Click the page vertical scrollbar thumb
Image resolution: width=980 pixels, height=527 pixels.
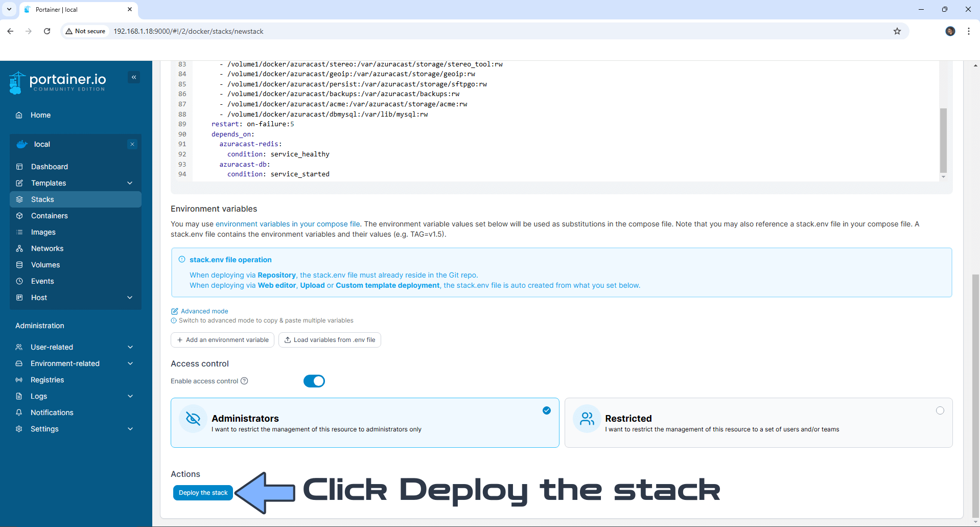point(975,396)
